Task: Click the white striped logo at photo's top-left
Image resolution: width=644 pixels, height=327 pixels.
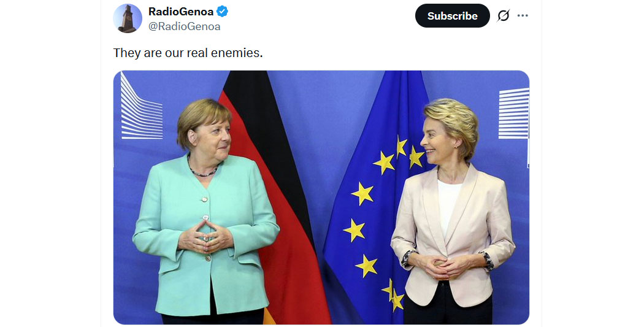Action: click(141, 106)
